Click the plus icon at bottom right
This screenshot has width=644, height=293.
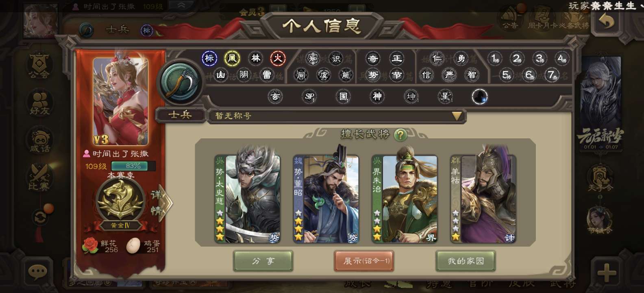[x=607, y=272]
